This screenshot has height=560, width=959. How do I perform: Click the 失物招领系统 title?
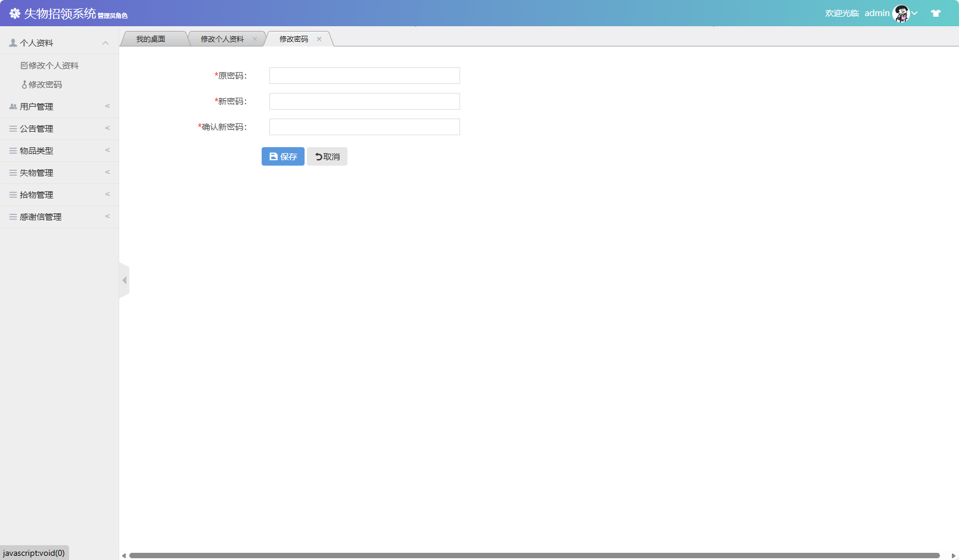pyautogui.click(x=60, y=14)
